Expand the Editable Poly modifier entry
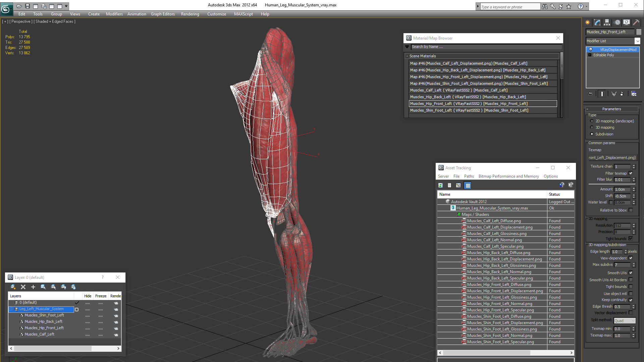The image size is (644, 362). (590, 55)
